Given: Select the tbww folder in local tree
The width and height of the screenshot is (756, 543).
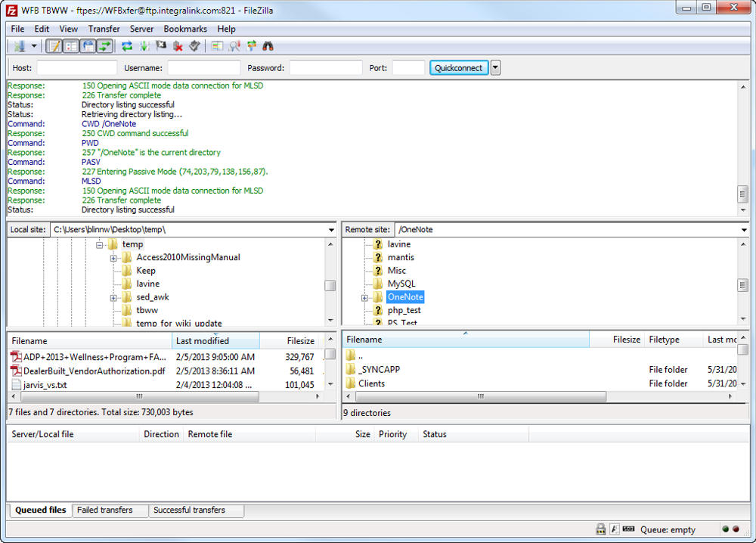Looking at the screenshot, I should pyautogui.click(x=147, y=310).
